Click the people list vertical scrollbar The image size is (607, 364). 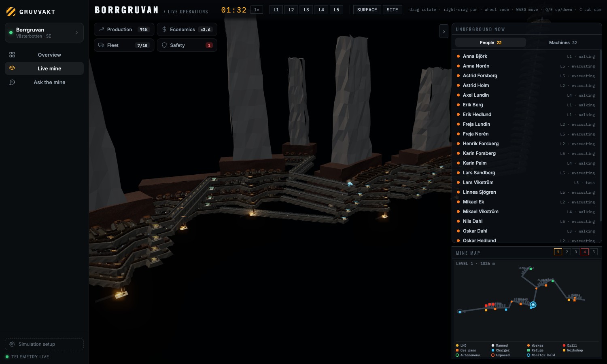pos(600,135)
